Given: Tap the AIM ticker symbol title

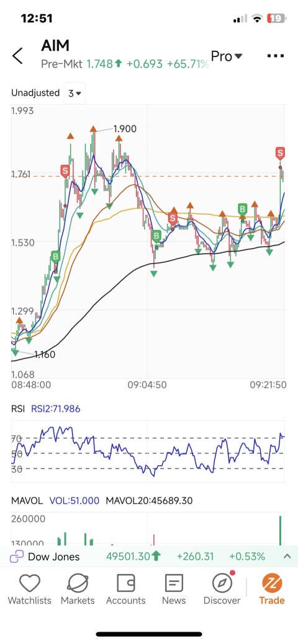Looking at the screenshot, I should click(55, 46).
